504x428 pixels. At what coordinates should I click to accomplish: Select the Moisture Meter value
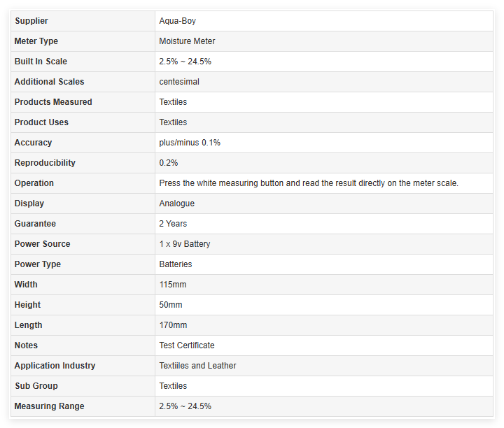pyautogui.click(x=187, y=41)
